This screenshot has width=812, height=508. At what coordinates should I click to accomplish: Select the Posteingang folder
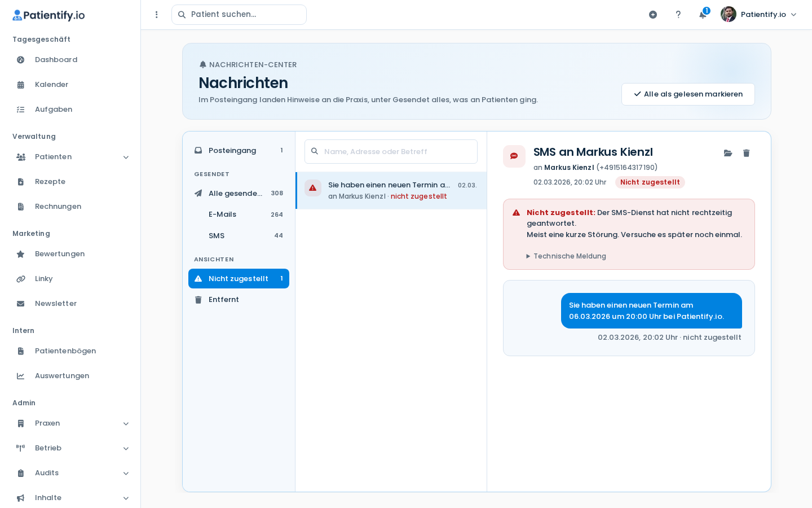[x=239, y=151]
